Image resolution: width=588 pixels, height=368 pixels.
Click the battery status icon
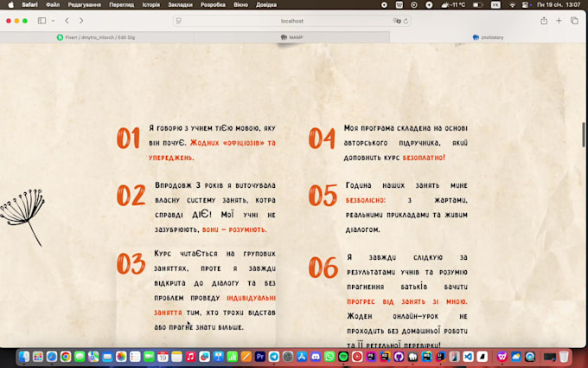click(477, 5)
